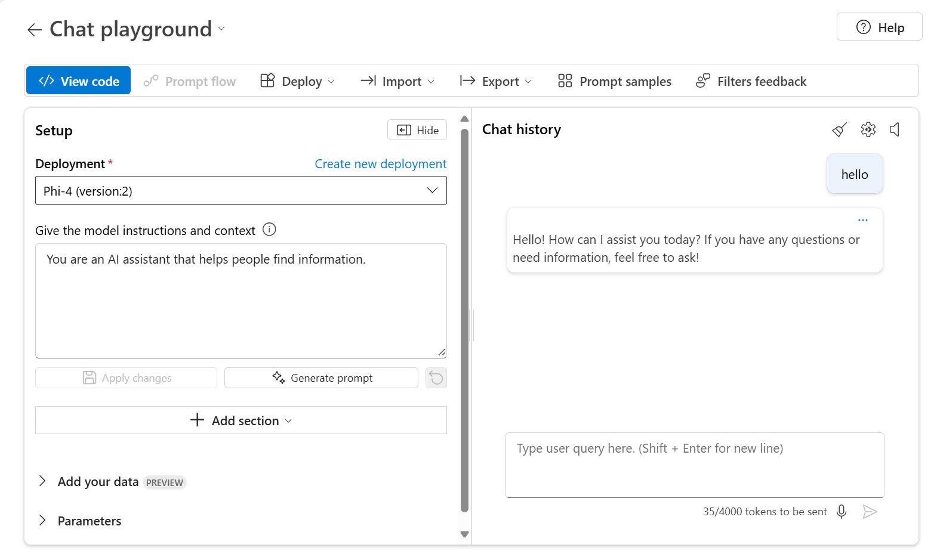This screenshot has height=560, width=934.
Task: Click the View code button
Action: 79,81
